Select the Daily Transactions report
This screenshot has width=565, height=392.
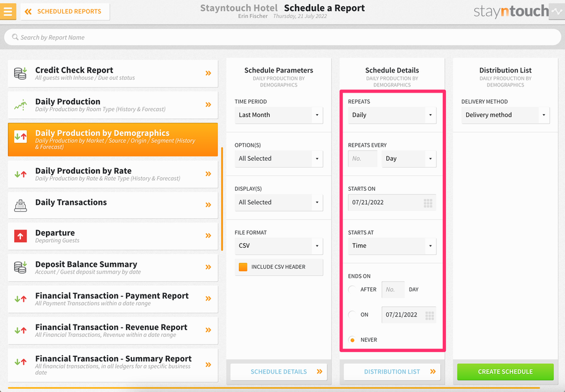113,205
